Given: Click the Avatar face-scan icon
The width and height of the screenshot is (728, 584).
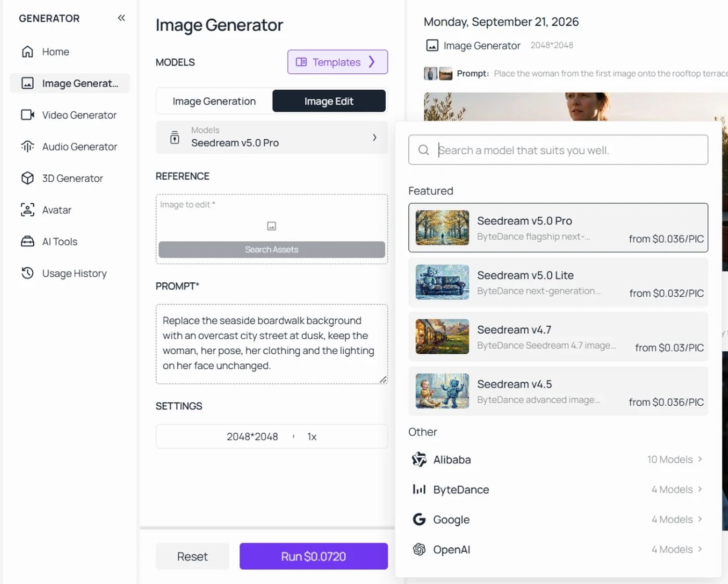Looking at the screenshot, I should click(27, 210).
